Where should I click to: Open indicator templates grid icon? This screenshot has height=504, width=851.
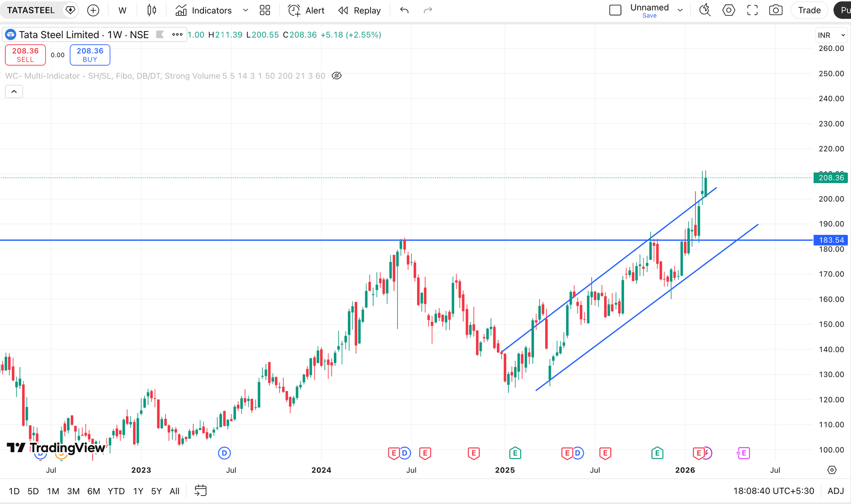click(x=265, y=10)
